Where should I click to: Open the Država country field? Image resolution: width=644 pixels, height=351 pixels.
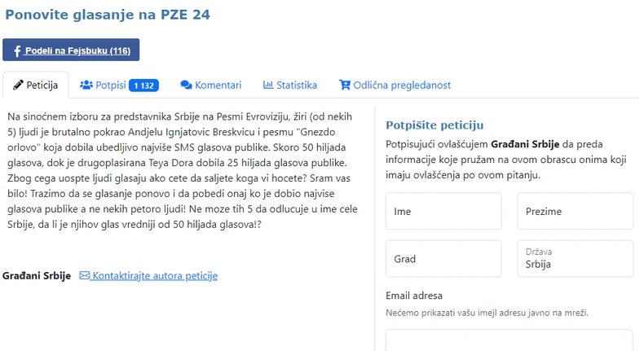click(x=575, y=259)
